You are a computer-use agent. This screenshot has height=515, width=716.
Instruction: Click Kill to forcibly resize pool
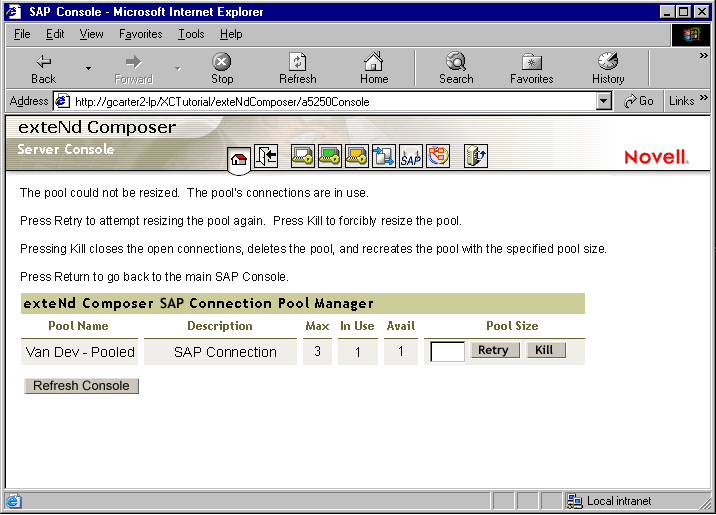pos(545,350)
